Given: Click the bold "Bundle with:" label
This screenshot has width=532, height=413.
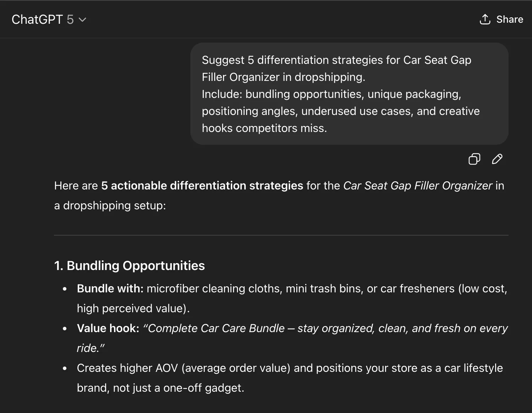Looking at the screenshot, I should click(x=110, y=288).
